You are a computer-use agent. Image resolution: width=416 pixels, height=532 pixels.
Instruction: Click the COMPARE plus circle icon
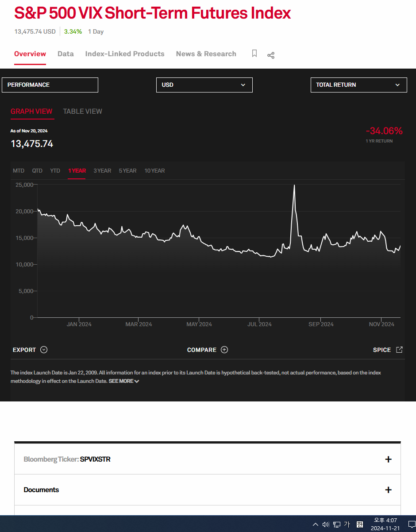224,350
